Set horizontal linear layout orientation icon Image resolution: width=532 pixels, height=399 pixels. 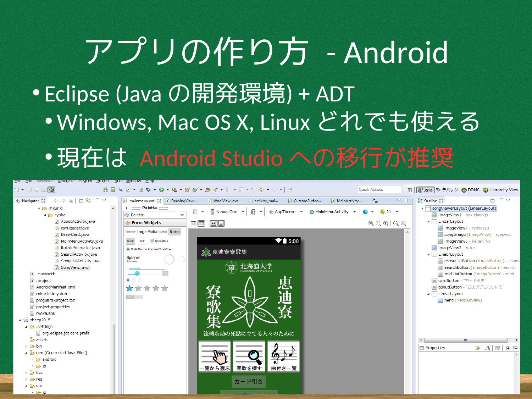pos(193,223)
